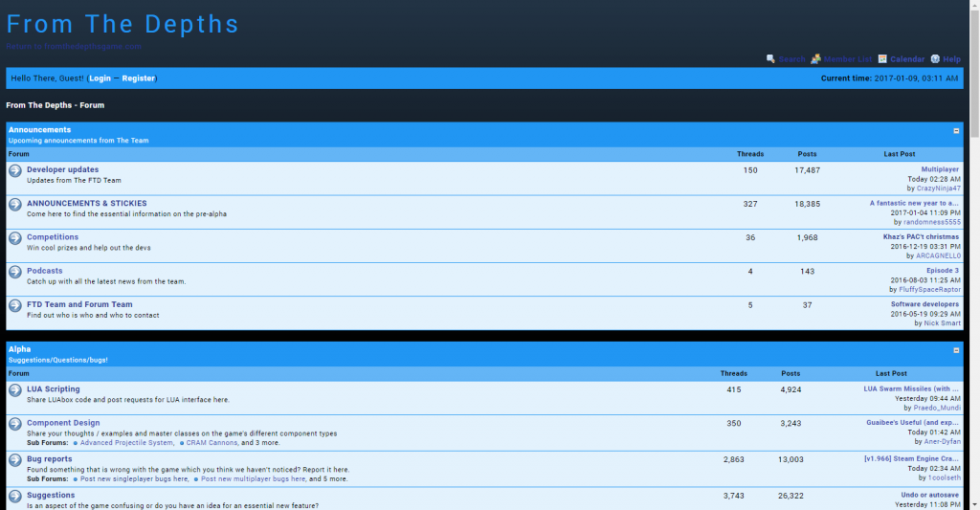Image resolution: width=980 pixels, height=510 pixels.
Task: Click the status icon beside ANNOUNCEMENTS & STICKIES
Action: point(15,204)
